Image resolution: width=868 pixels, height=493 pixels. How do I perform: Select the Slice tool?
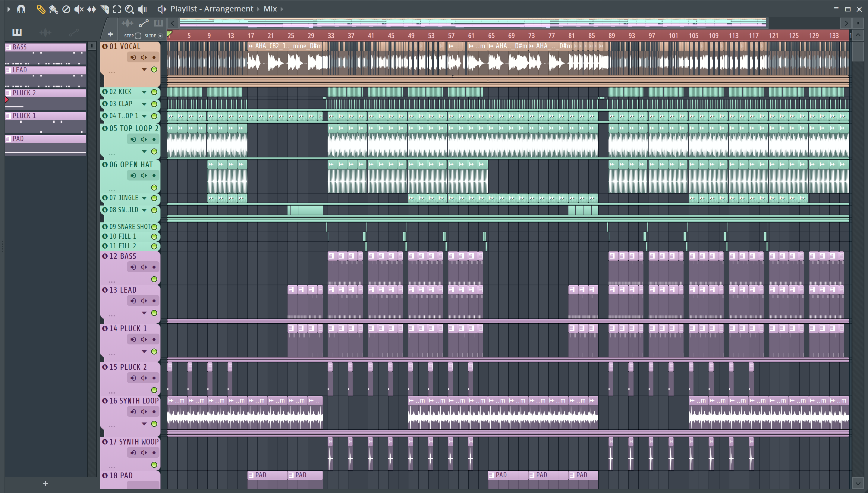104,9
